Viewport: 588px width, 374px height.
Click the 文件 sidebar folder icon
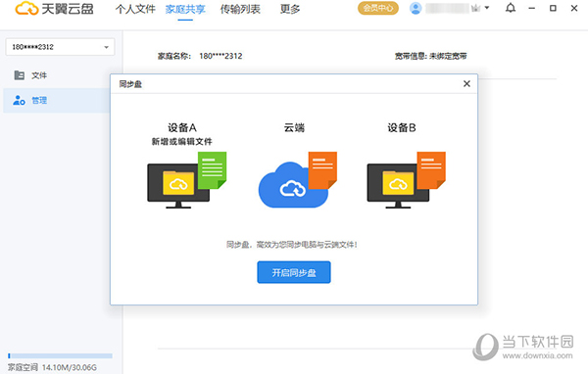coord(20,75)
